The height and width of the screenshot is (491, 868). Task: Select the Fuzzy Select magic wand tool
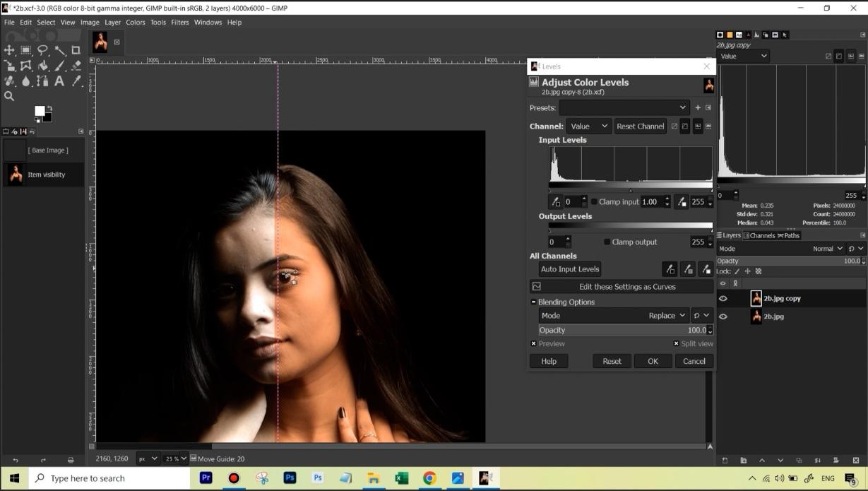(x=60, y=50)
